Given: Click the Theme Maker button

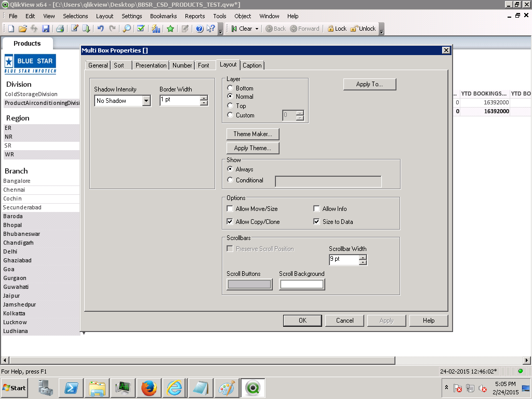Looking at the screenshot, I should tap(252, 134).
